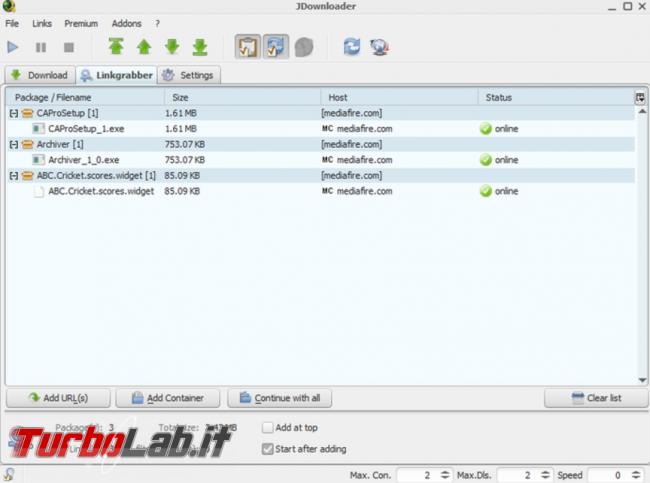Click the scrollbar up arrow of the list
Viewport: 650px width, 483px height.
642,111
